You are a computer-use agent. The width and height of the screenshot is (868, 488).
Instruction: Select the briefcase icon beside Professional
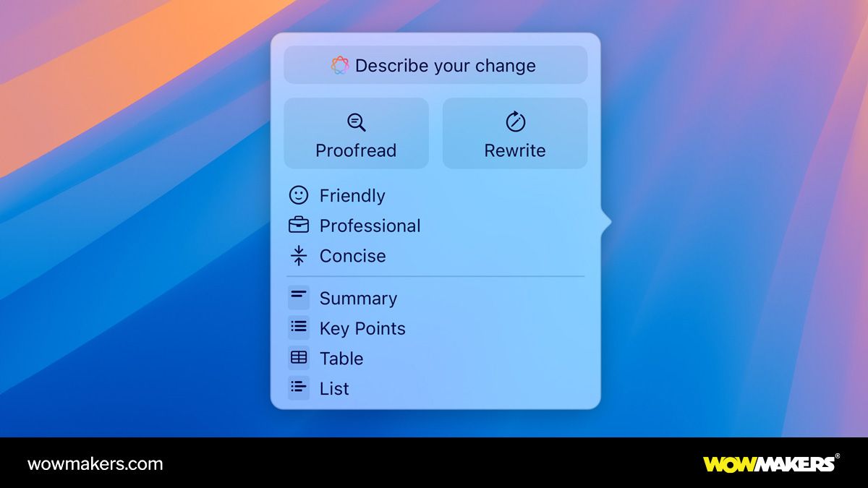click(299, 225)
